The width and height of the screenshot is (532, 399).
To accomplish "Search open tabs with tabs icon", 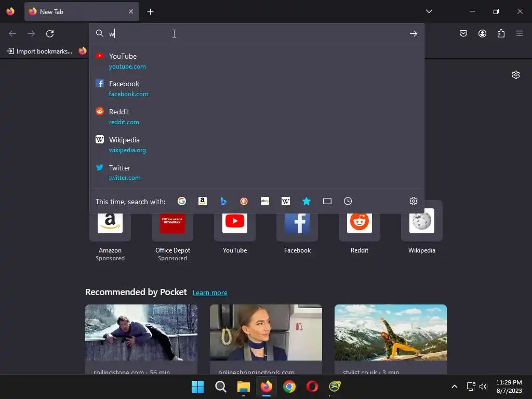I will click(x=327, y=201).
